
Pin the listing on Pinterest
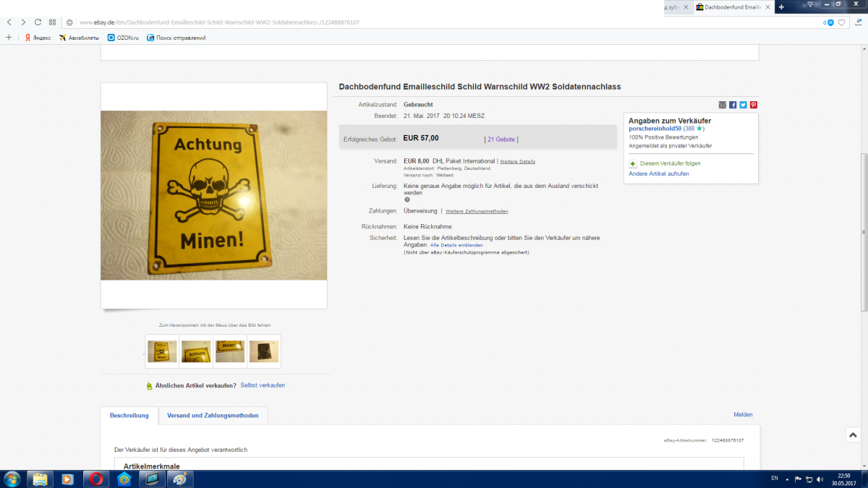coord(753,105)
